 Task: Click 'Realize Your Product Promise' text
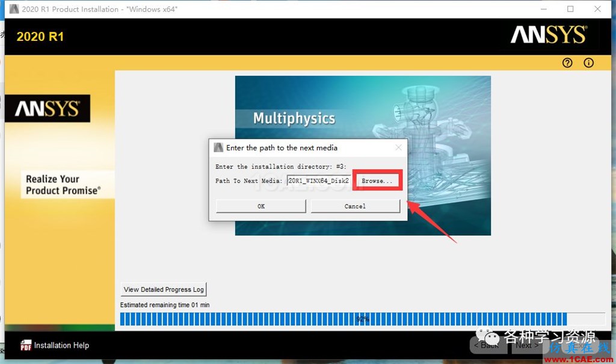click(63, 184)
